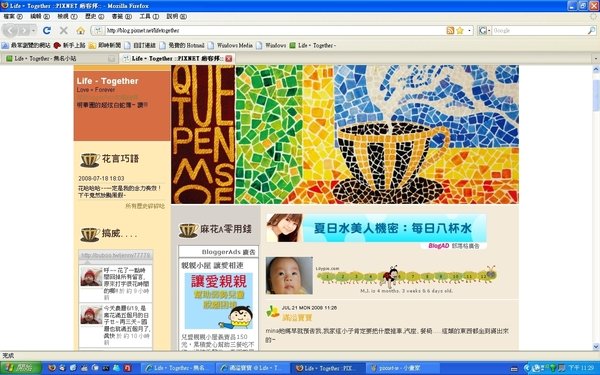
Task: Open the history dropdown beside the back/forward arrows
Action: click(x=34, y=30)
